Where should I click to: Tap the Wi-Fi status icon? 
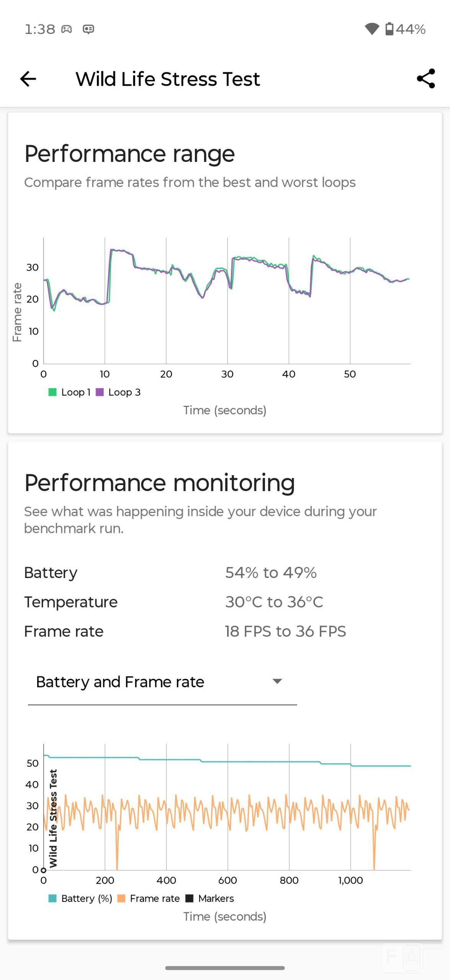point(371,29)
